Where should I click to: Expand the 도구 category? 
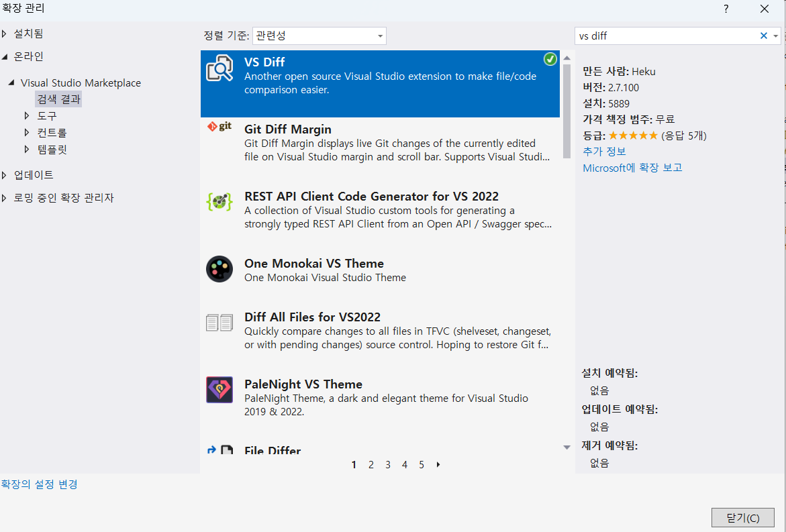(27, 115)
